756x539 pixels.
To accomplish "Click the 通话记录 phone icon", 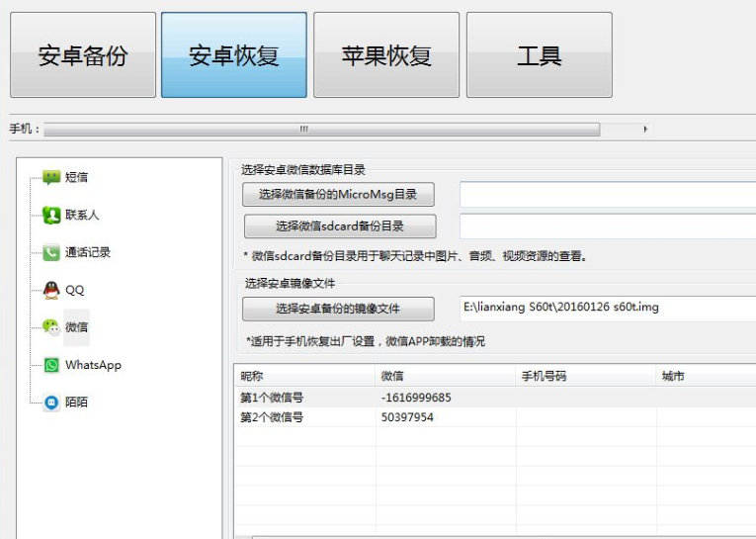I will pos(51,252).
